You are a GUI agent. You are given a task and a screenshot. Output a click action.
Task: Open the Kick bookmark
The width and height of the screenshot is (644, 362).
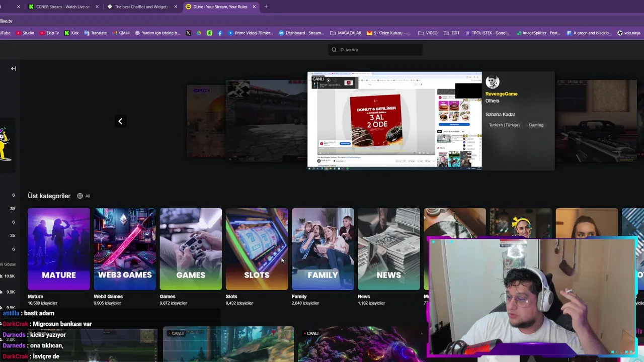pos(71,33)
